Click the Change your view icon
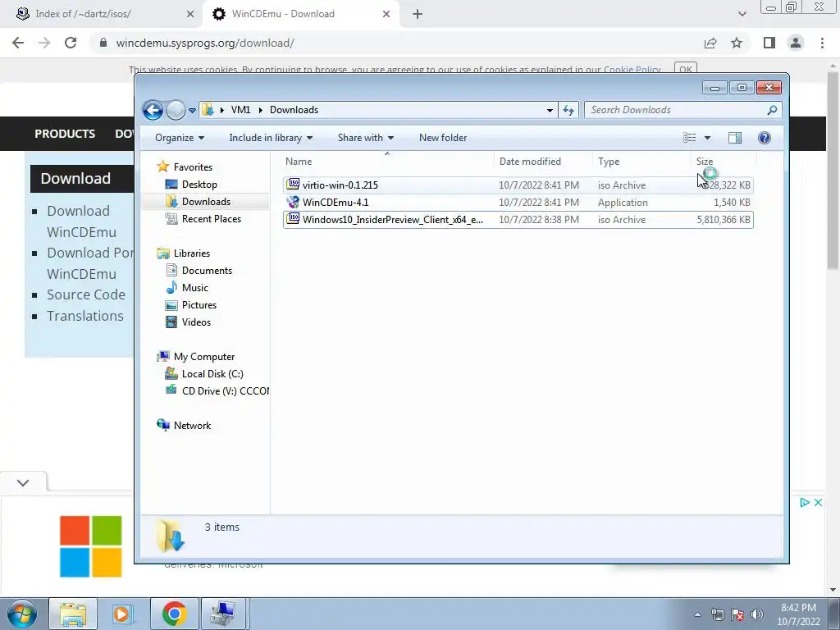 [x=689, y=138]
